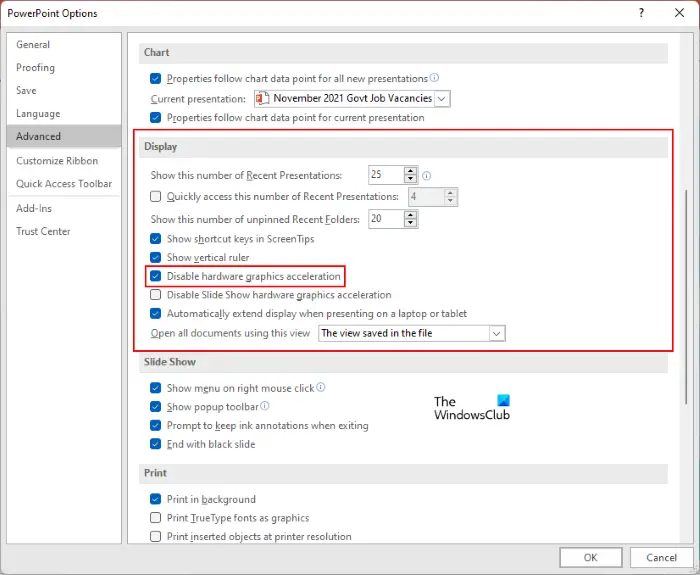Open the Proofing options category
The height and width of the screenshot is (575, 700).
(36, 68)
